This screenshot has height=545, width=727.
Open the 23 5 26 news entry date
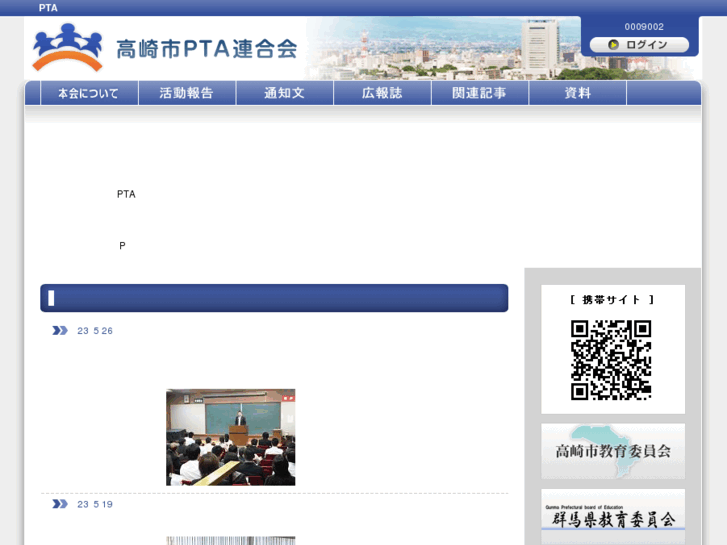95,331
